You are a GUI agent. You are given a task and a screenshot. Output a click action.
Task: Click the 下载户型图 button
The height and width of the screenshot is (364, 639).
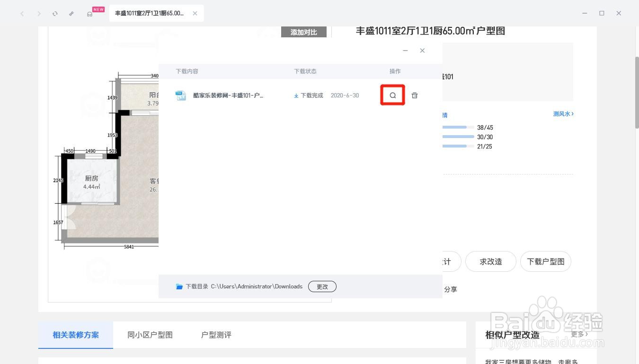pyautogui.click(x=546, y=261)
